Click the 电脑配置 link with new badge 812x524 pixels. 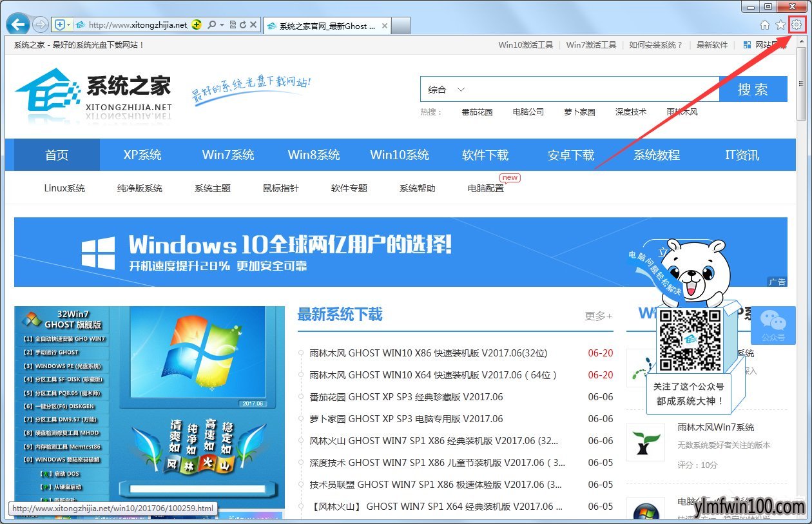(486, 188)
